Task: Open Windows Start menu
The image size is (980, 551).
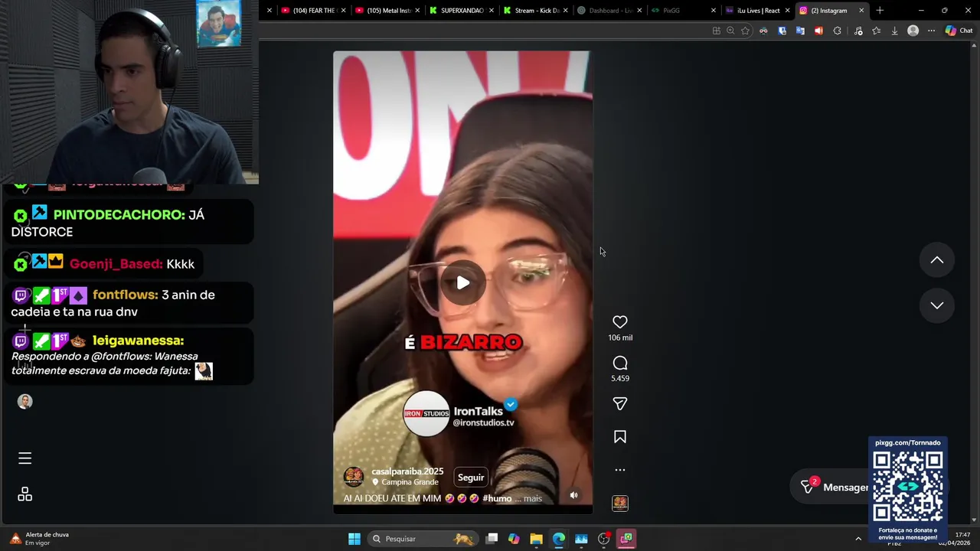Action: click(354, 539)
